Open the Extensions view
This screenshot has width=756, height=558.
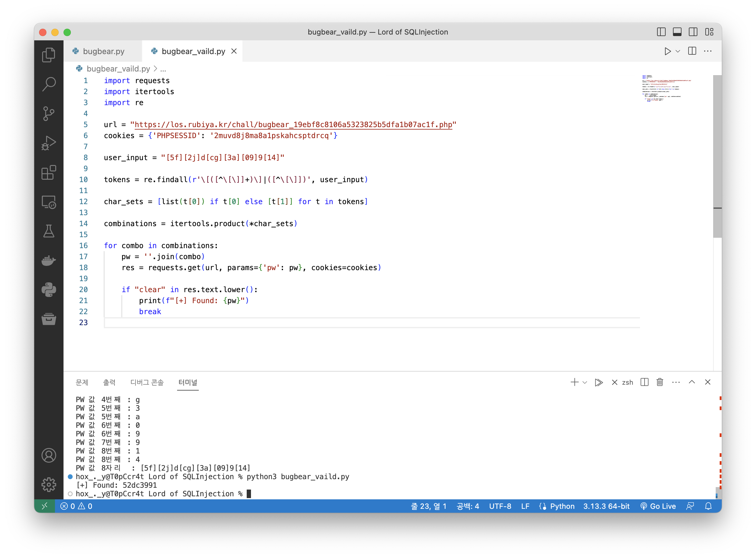click(49, 173)
